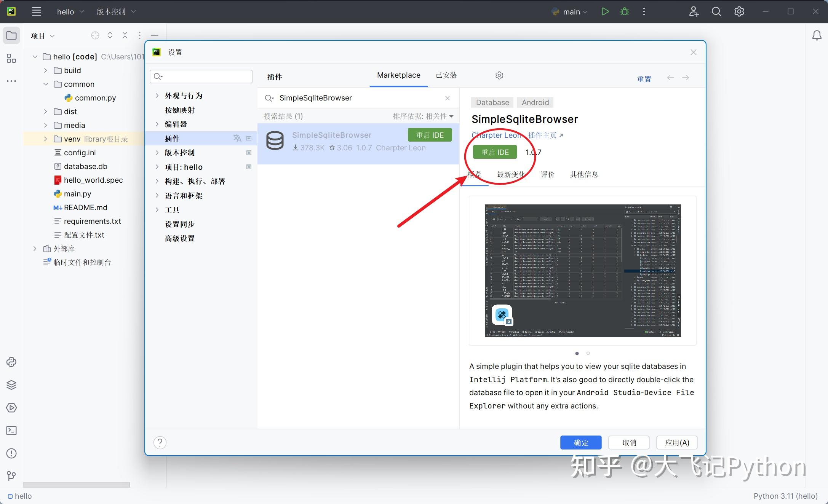Expand the 版本控制 settings section
This screenshot has height=504, width=828.
click(157, 152)
